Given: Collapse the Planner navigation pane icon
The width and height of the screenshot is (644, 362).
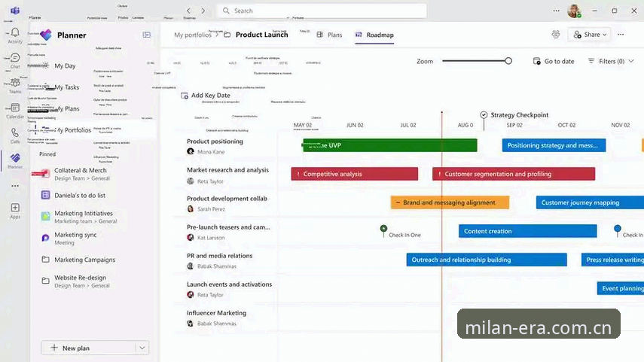Looking at the screenshot, I should (147, 35).
